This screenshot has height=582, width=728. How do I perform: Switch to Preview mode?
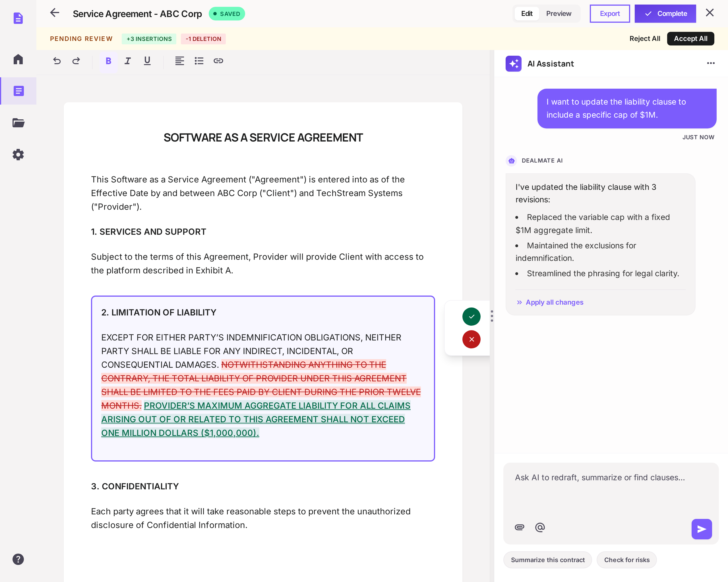(x=559, y=13)
